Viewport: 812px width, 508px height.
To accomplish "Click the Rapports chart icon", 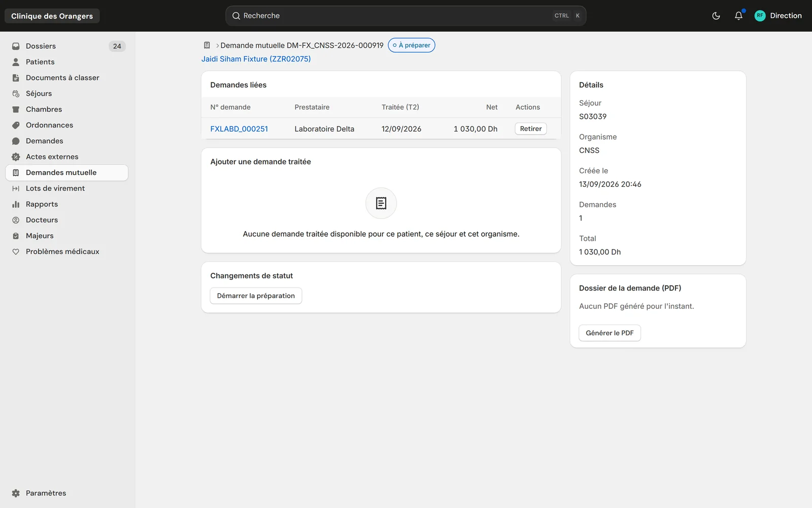I will pos(16,204).
